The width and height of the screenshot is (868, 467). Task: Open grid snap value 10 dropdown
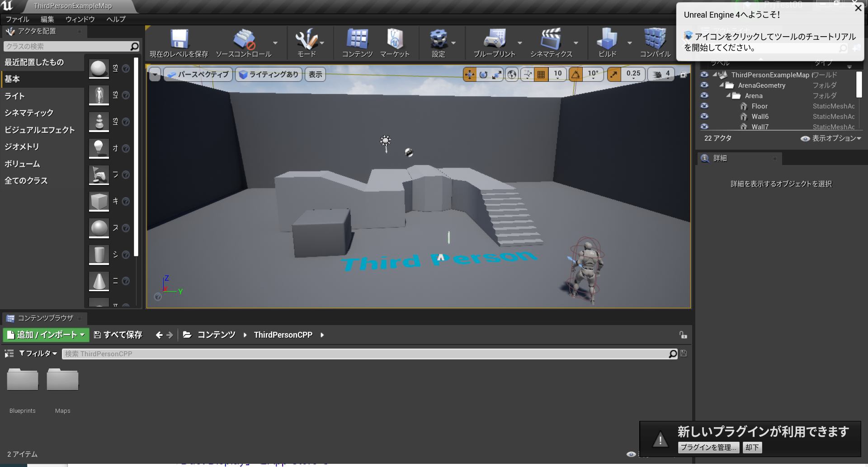tap(558, 75)
